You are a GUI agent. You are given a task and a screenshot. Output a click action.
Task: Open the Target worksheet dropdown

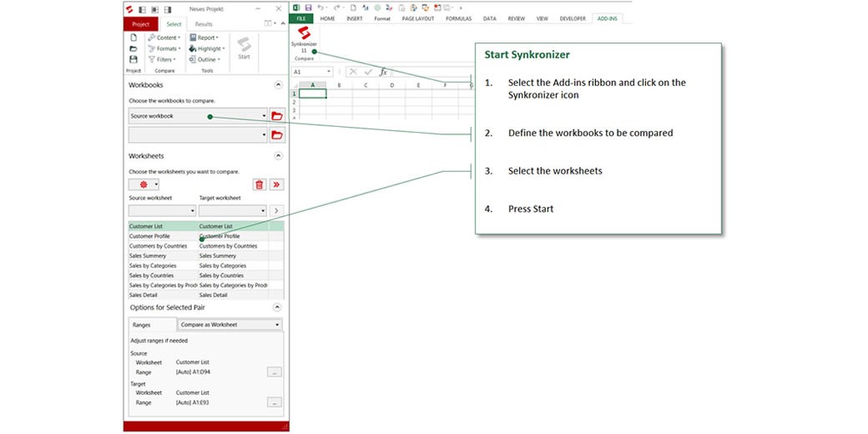point(233,211)
